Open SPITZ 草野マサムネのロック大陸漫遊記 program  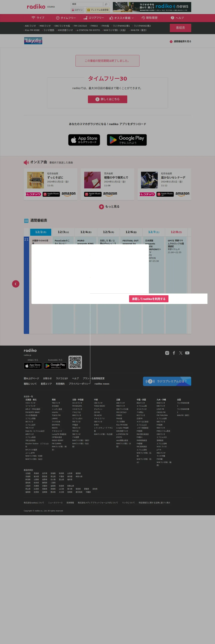(x=176, y=246)
